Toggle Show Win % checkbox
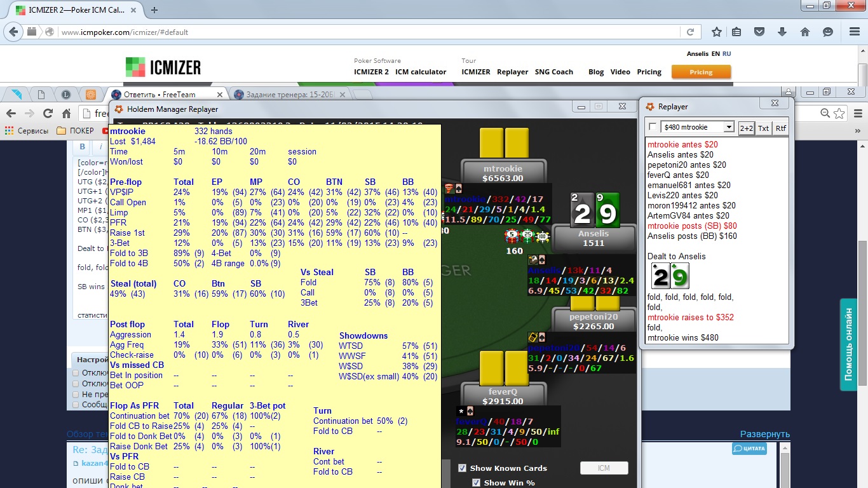Viewport: 868px width, 488px height. 477,483
